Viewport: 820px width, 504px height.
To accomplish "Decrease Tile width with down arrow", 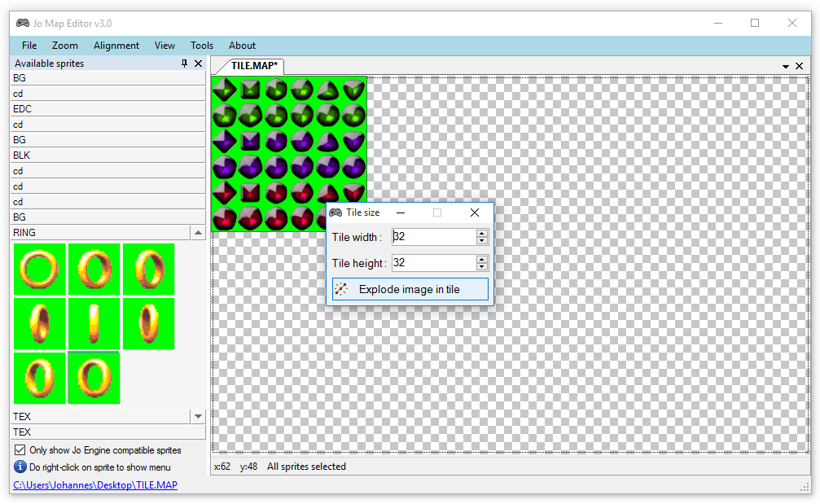I will point(482,240).
